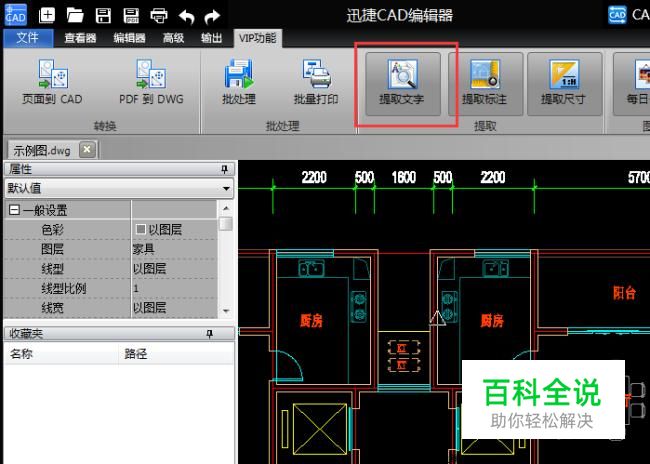Click the leftmost 2200 dimension text

coord(314,177)
